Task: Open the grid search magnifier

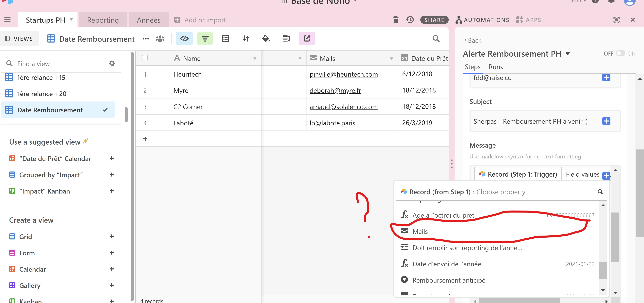Action: coord(436,38)
